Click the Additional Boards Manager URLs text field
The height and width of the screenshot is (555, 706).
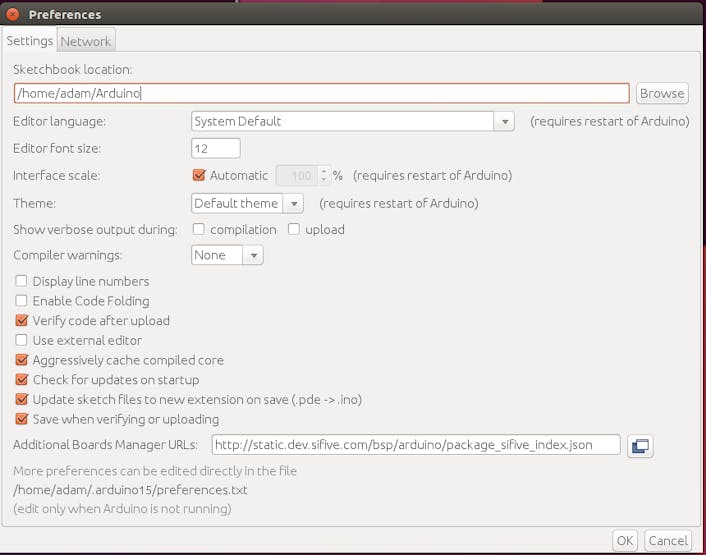pyautogui.click(x=416, y=445)
